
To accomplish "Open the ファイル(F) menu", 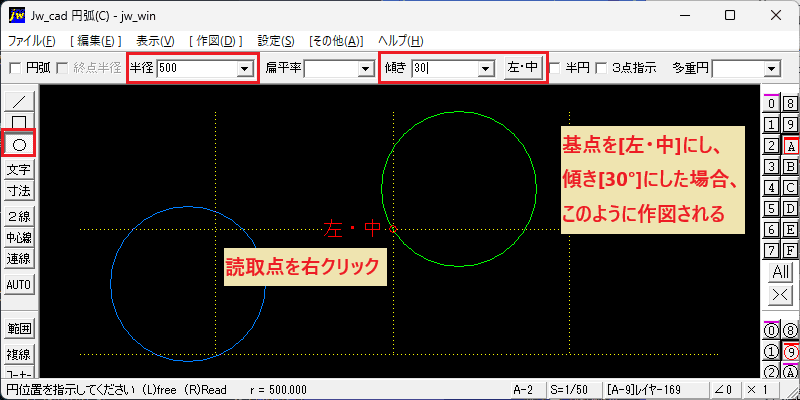I will [x=32, y=41].
